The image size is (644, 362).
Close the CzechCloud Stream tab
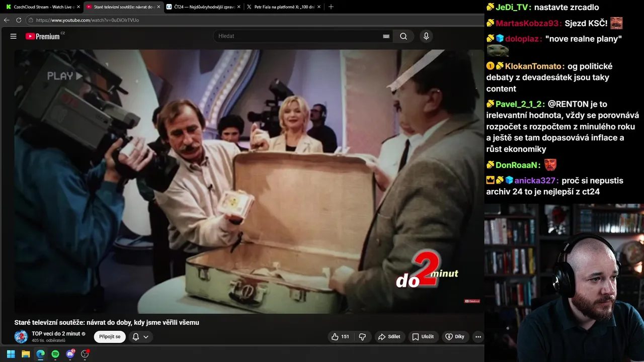pos(78,7)
